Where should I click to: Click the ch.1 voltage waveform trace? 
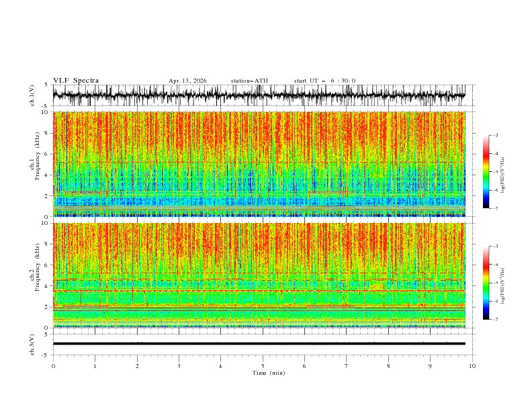pyautogui.click(x=259, y=95)
